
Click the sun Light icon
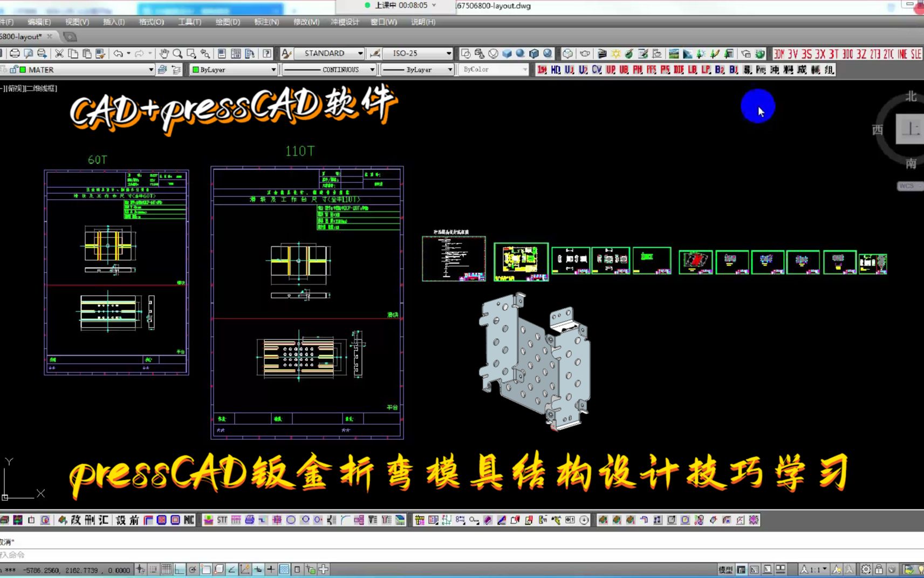(x=615, y=53)
